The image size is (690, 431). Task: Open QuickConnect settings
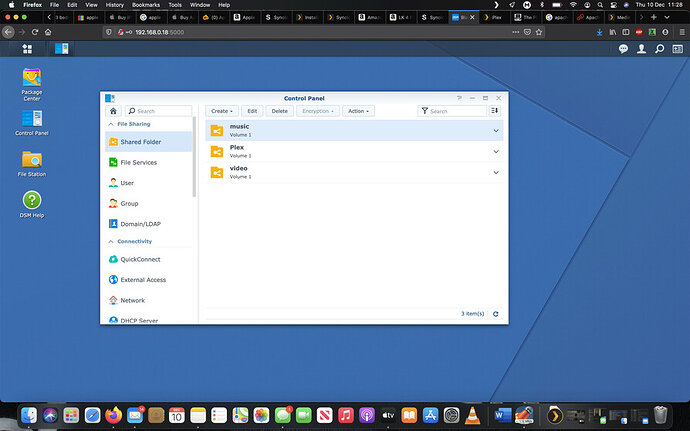tap(149, 259)
